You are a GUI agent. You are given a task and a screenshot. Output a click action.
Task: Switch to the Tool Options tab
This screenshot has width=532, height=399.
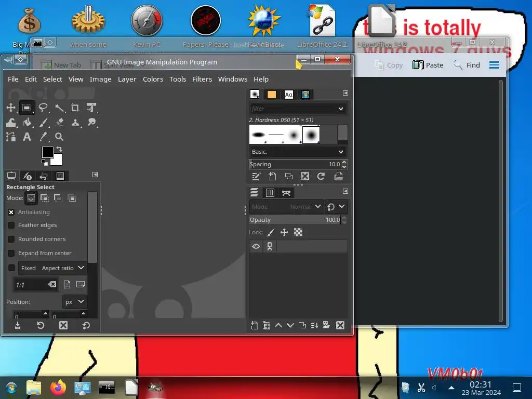coord(11,176)
